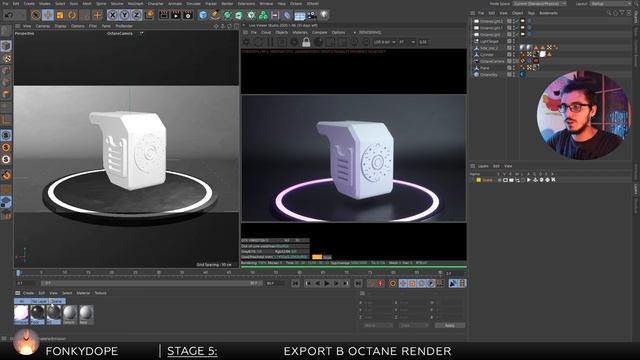Click the Spline Pen icon
Image resolution: width=640 pixels, height=360 pixels.
point(215,15)
